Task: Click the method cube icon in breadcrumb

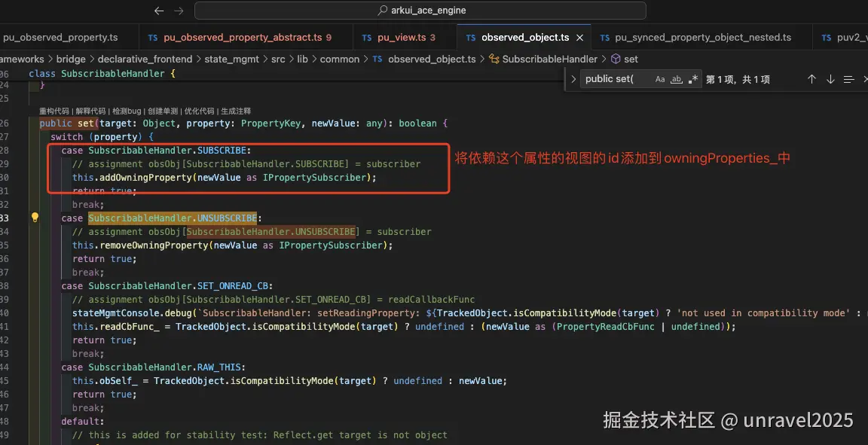Action: 616,59
